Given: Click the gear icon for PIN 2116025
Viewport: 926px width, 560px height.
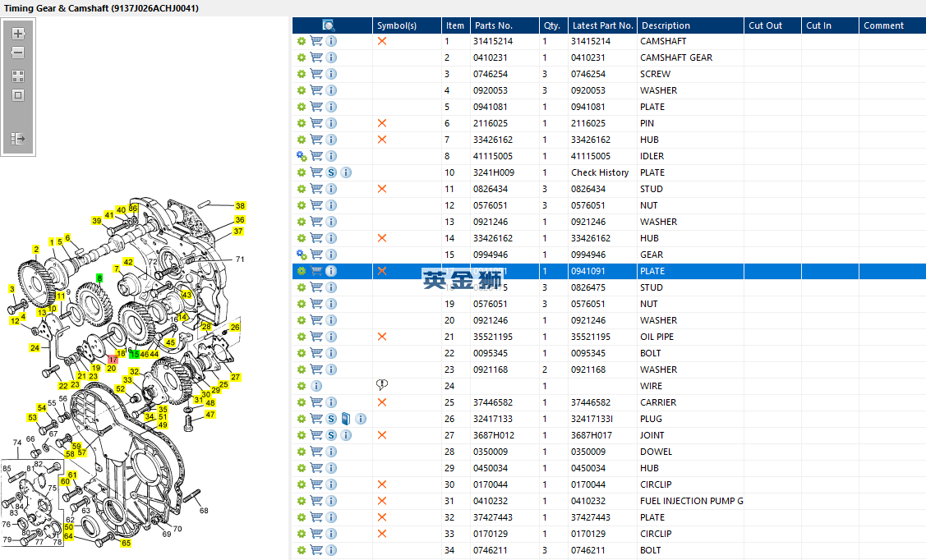Looking at the screenshot, I should [302, 123].
